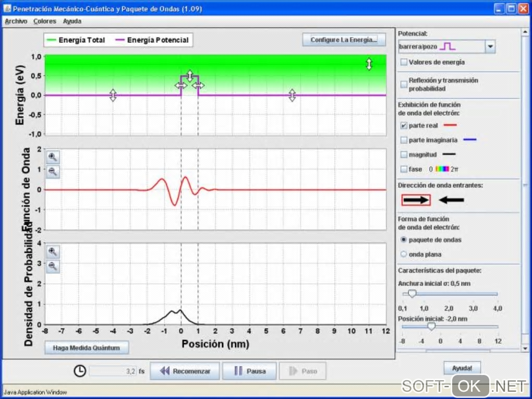The image size is (532, 399).
Task: Open the Colores menu
Action: (x=45, y=21)
